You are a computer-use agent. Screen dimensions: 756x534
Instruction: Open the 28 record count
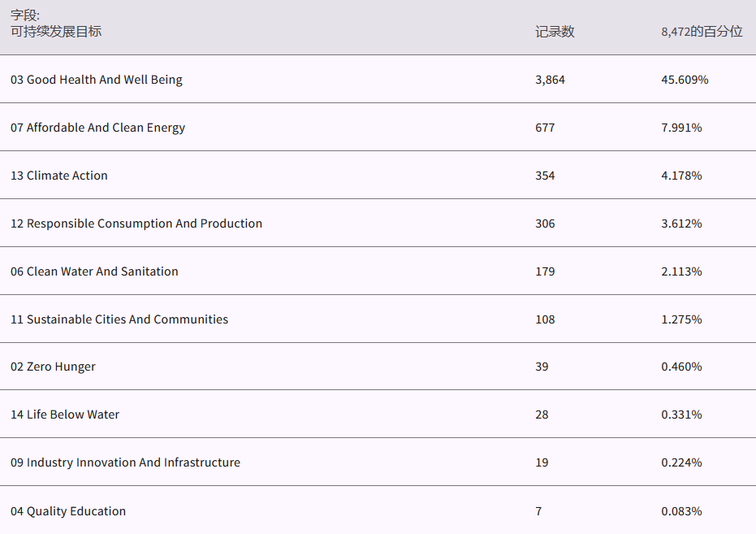(x=542, y=415)
